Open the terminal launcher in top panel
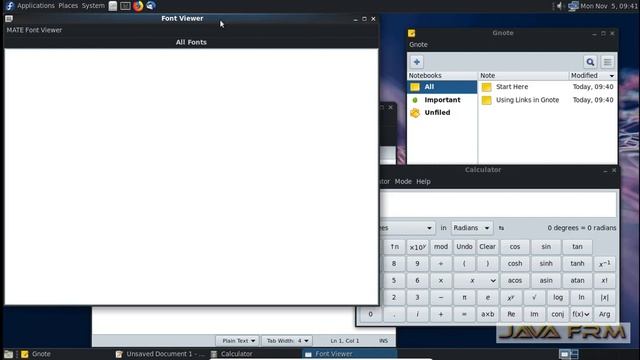The height and width of the screenshot is (360, 640). [x=125, y=6]
